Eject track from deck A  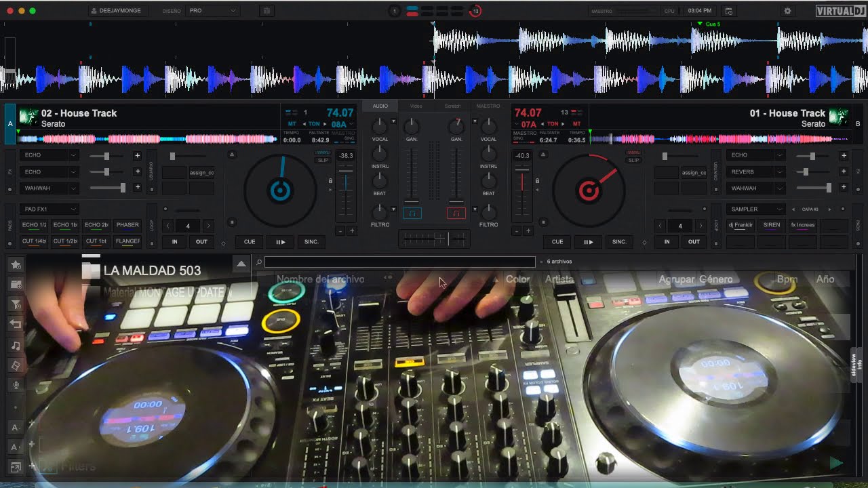[x=232, y=155]
